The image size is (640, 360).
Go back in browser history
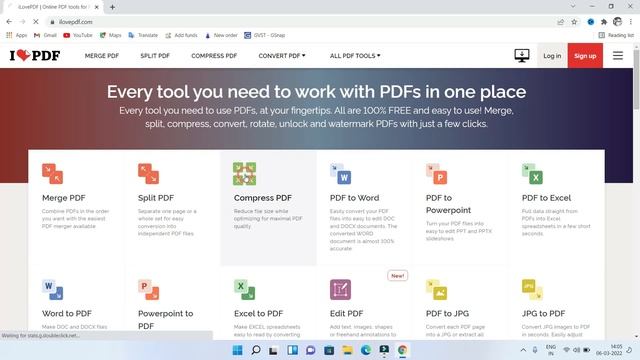9,22
